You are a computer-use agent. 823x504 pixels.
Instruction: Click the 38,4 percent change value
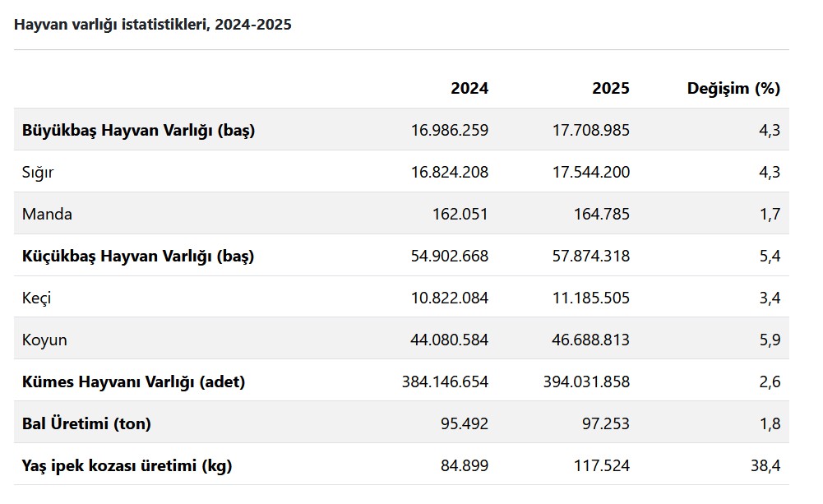765,465
